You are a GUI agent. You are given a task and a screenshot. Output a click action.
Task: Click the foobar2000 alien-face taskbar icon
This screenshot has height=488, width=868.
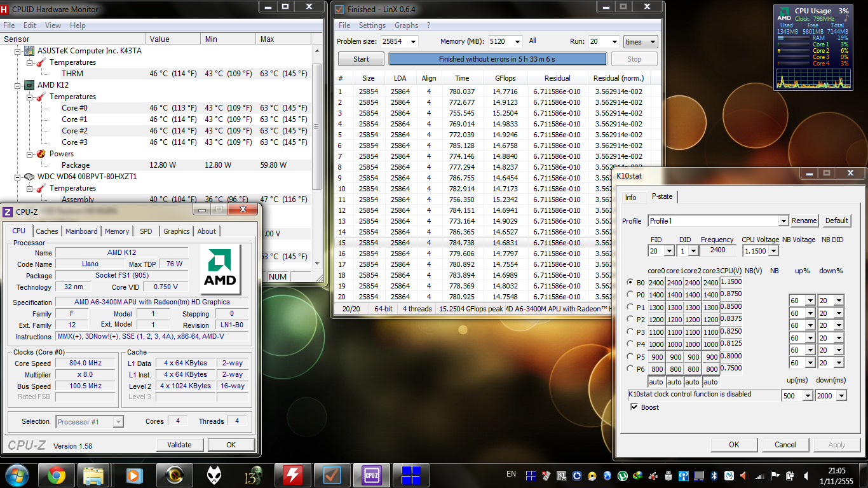coord(214,475)
